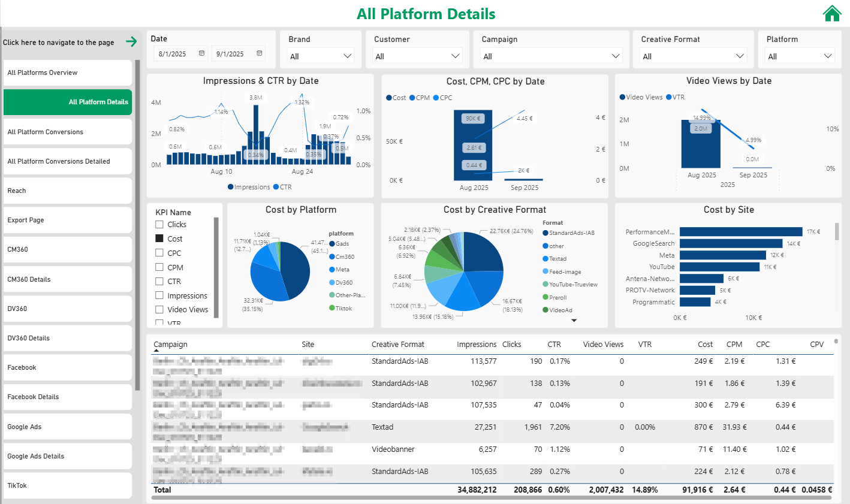The height and width of the screenshot is (504, 850).
Task: Open the calendar icon for the start date
Action: [x=201, y=53]
